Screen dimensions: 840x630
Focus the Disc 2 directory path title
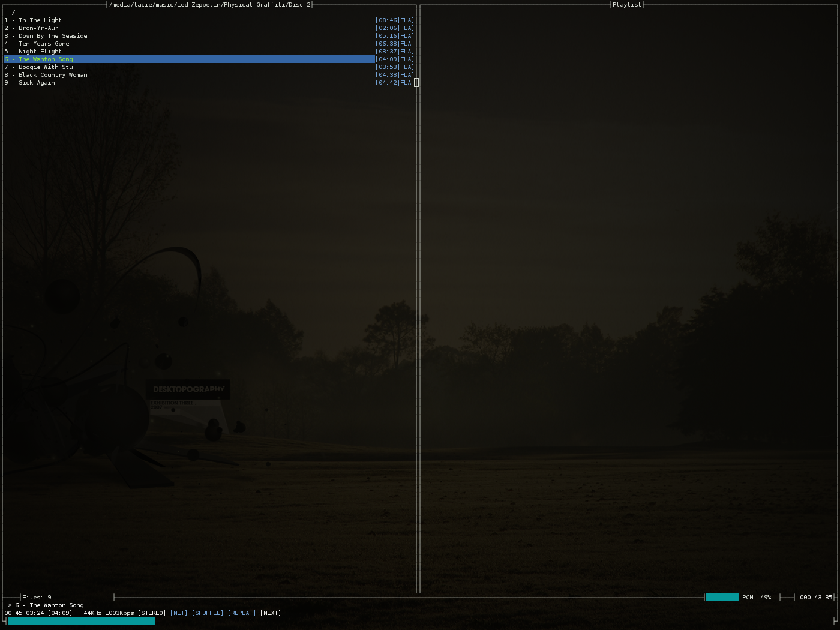210,5
